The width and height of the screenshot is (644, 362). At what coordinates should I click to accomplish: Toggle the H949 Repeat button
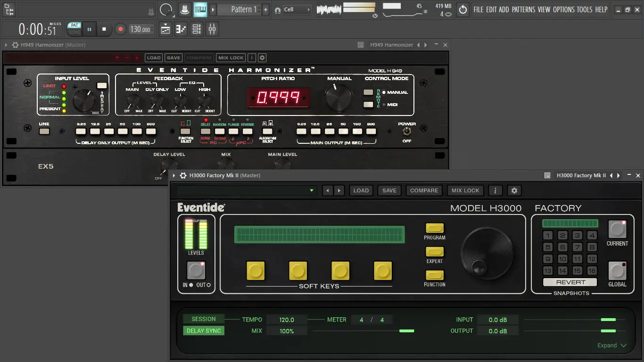pyautogui.click(x=102, y=86)
